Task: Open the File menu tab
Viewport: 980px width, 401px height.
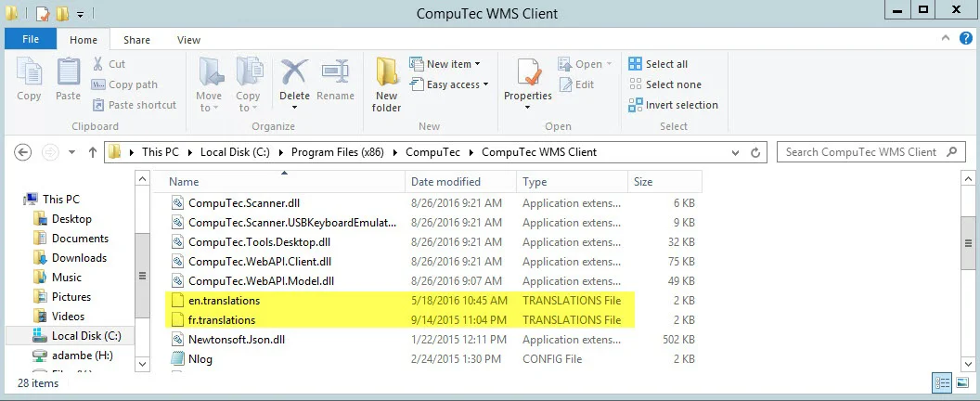Action: coord(30,40)
